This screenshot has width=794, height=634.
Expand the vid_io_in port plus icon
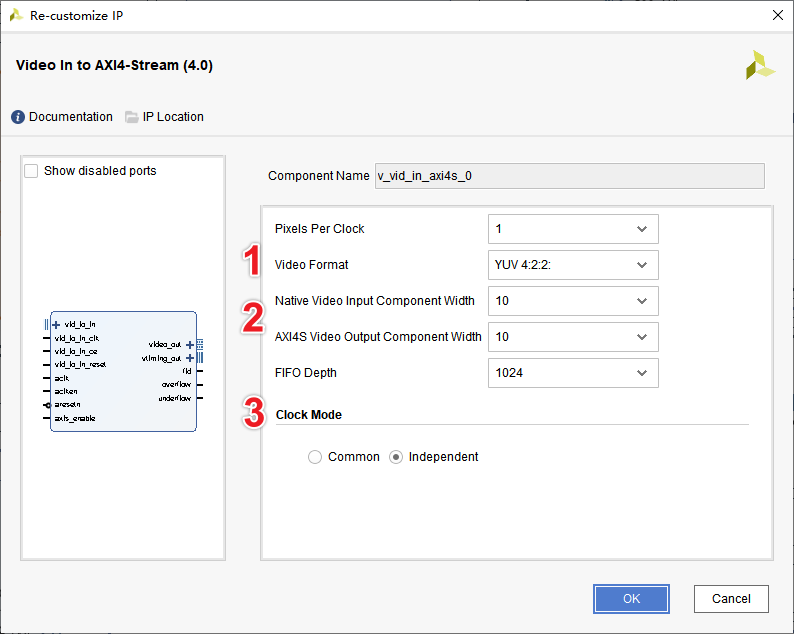click(x=56, y=325)
